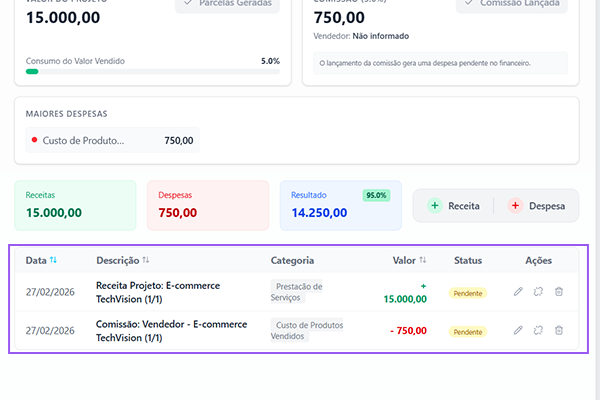This screenshot has width=600, height=400.
Task: Click the Parcelas Geradas button
Action: pos(228,4)
